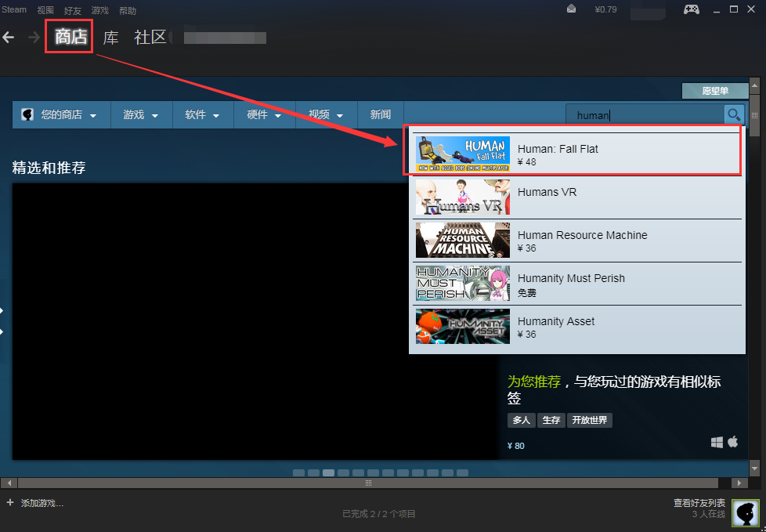Expand the 您的商店 dropdown
Screen dimensions: 766x532
[61, 115]
